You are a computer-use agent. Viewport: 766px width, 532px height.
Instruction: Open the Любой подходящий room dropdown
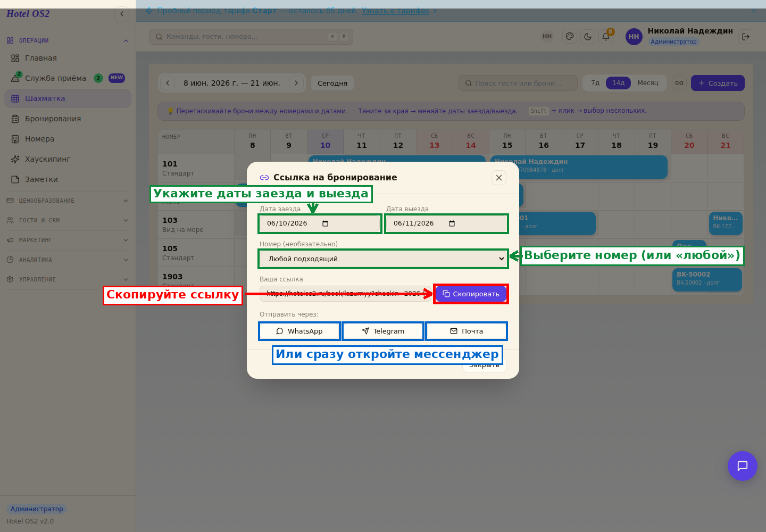pos(383,259)
